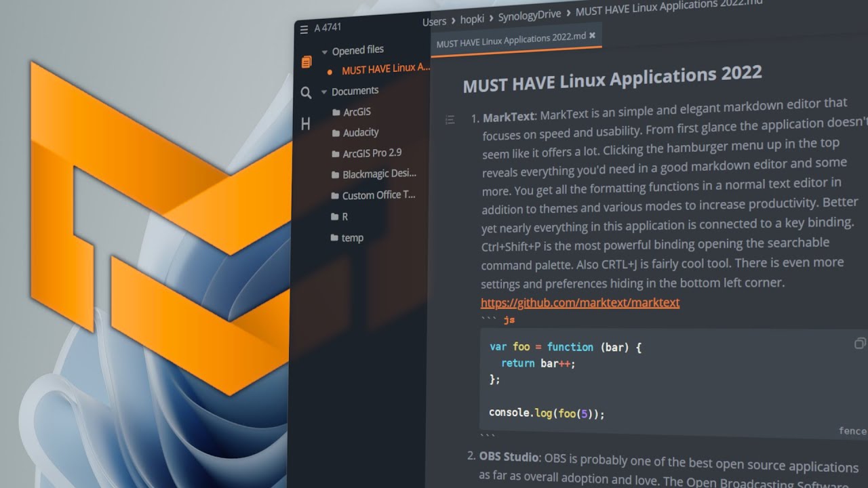Click the R folder icon
Viewport: 868px width, 488px height.
point(334,217)
